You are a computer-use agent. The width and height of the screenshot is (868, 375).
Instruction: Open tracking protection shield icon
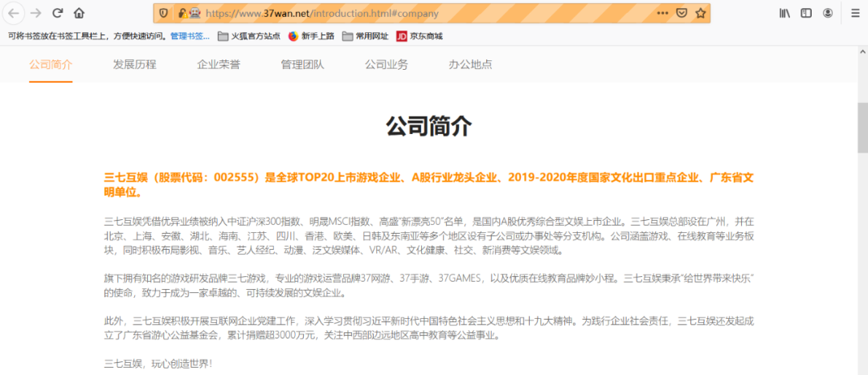click(x=163, y=14)
